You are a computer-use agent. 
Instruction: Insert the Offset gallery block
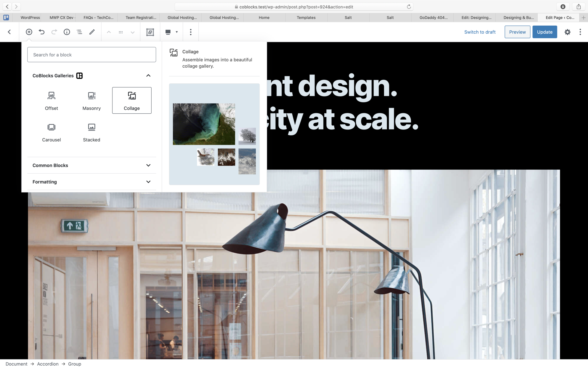[x=51, y=101]
